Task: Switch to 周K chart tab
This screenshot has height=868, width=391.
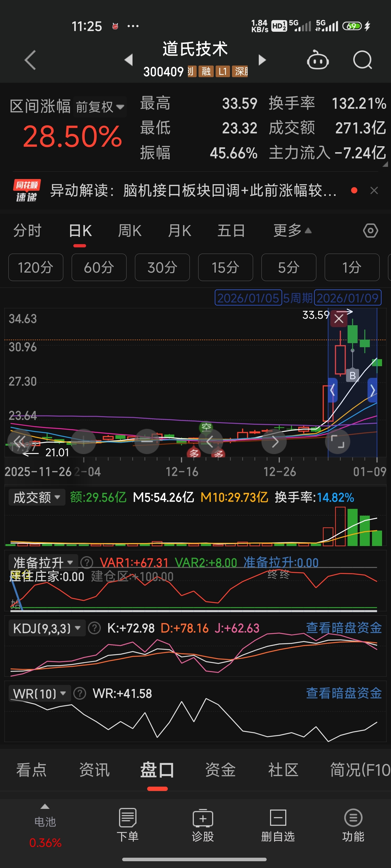Action: coord(130,231)
